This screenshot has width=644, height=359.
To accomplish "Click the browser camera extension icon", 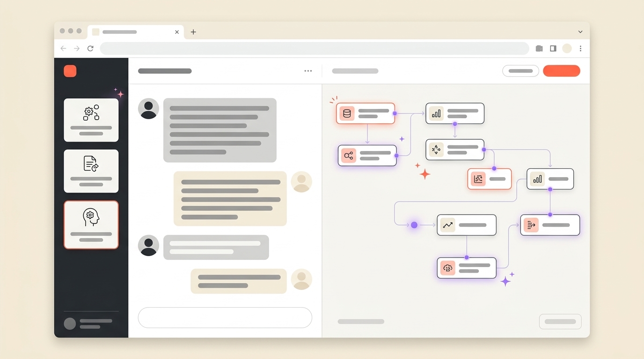I will [x=539, y=49].
